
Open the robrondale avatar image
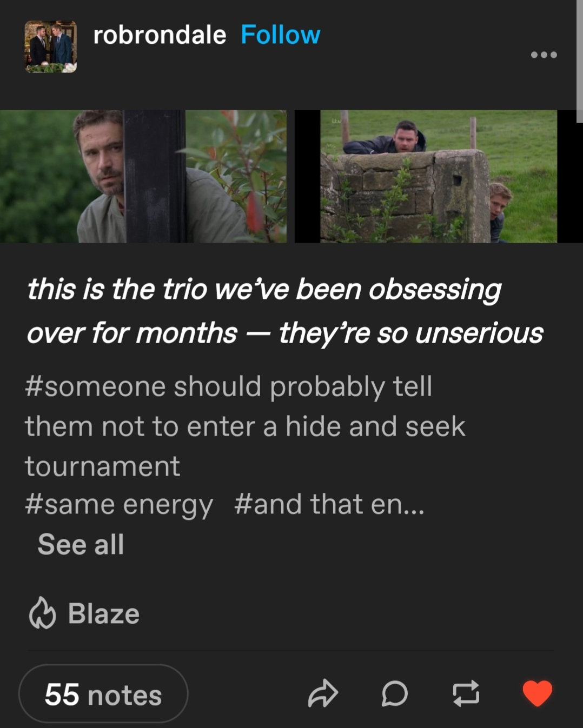[x=51, y=46]
